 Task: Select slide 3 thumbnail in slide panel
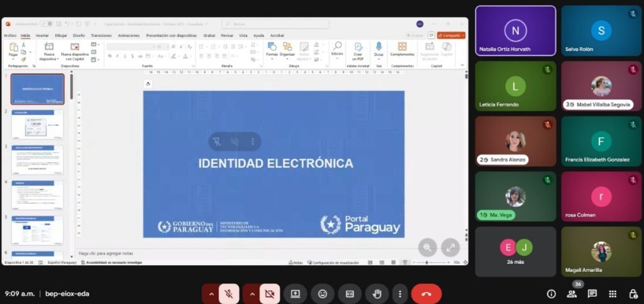pos(37,160)
